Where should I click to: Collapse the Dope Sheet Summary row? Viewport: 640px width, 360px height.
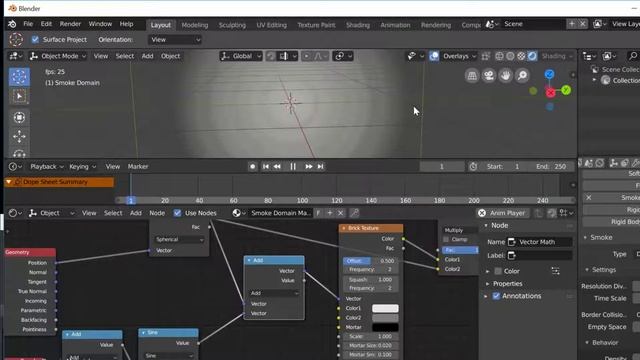click(9, 182)
